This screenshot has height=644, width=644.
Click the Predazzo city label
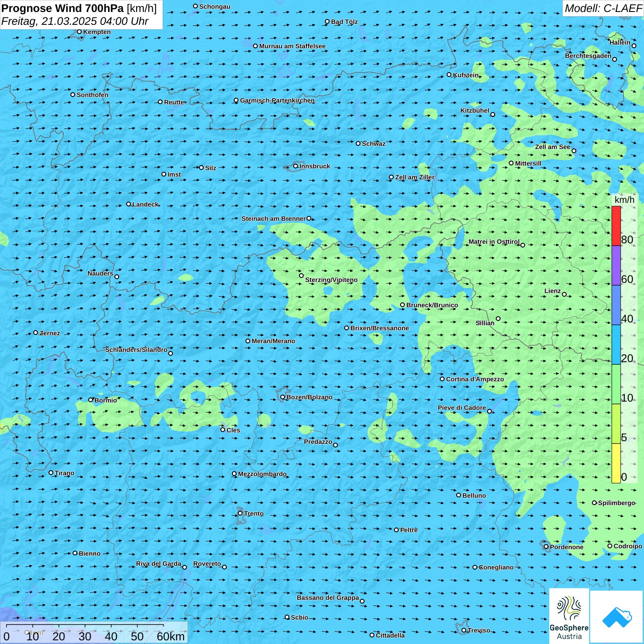click(x=318, y=442)
